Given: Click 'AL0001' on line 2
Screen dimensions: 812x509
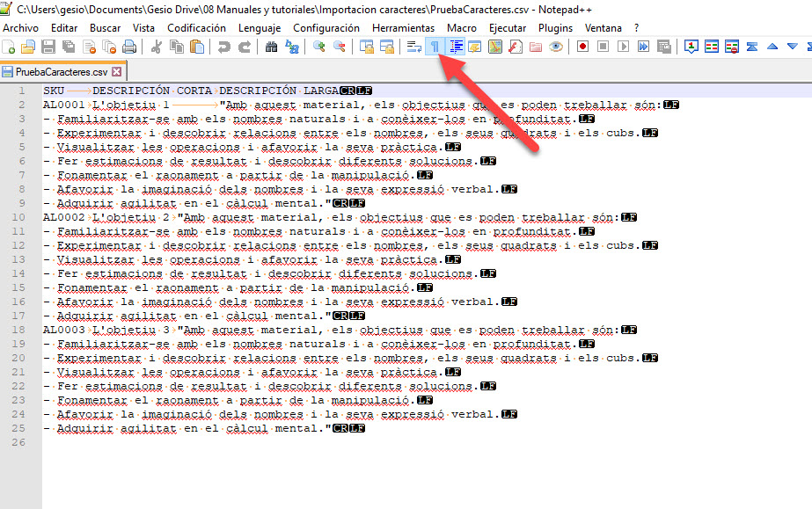Looking at the screenshot, I should click(x=63, y=105).
